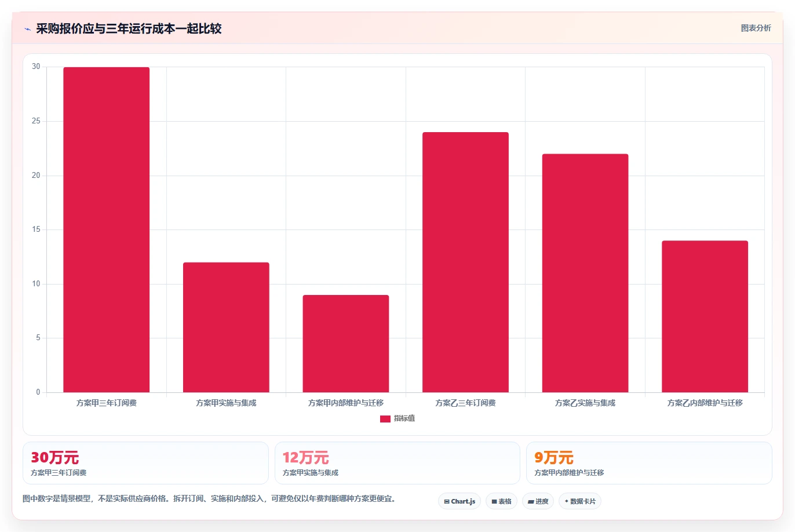Click x-axis label 方案乙实施与集成
This screenshot has height=532, width=795.
585,403
